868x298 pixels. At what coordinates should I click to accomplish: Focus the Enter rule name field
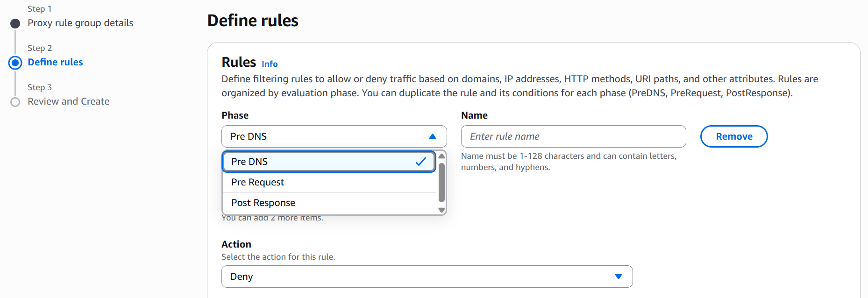[x=573, y=136]
